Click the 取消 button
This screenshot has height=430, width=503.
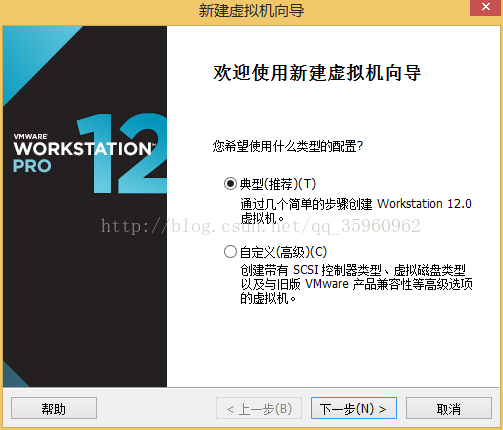click(449, 408)
